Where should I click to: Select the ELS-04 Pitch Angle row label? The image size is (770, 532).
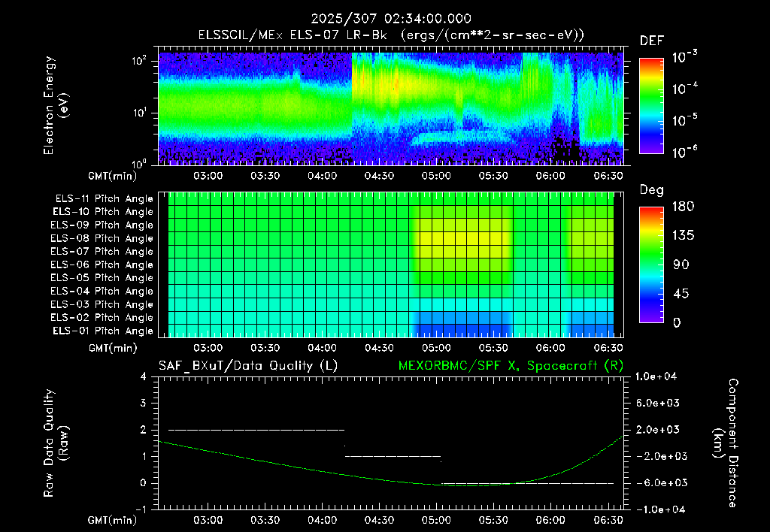(x=102, y=291)
